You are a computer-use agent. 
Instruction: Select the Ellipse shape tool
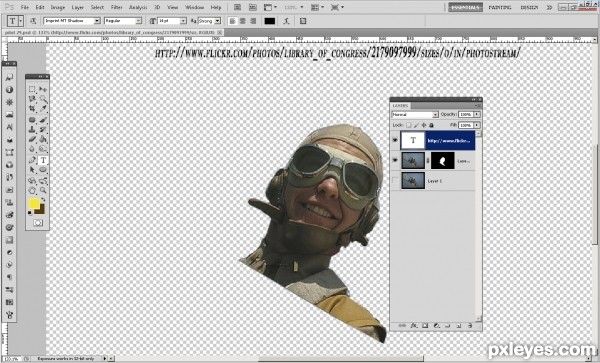tap(43, 170)
